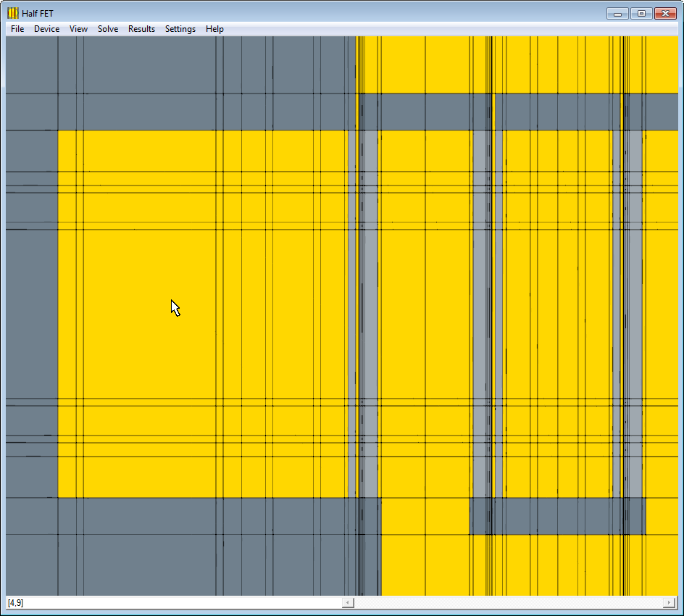Close the Half FET window

[665, 14]
